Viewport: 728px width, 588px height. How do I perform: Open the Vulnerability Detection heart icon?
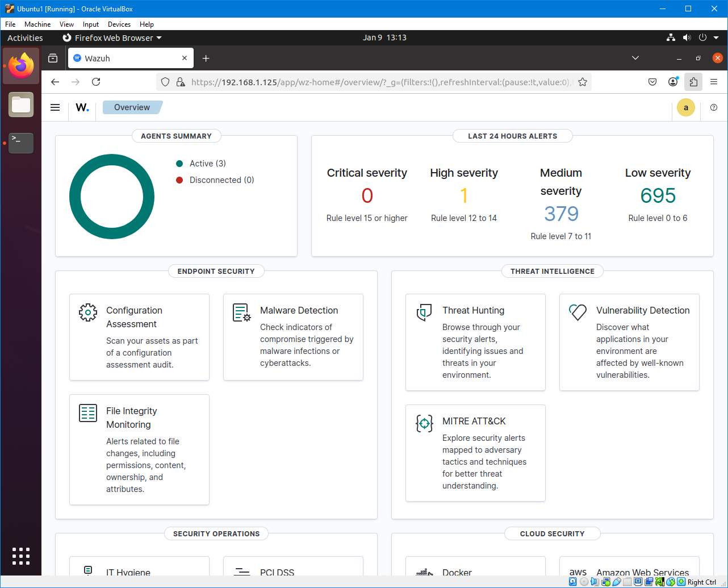578,312
